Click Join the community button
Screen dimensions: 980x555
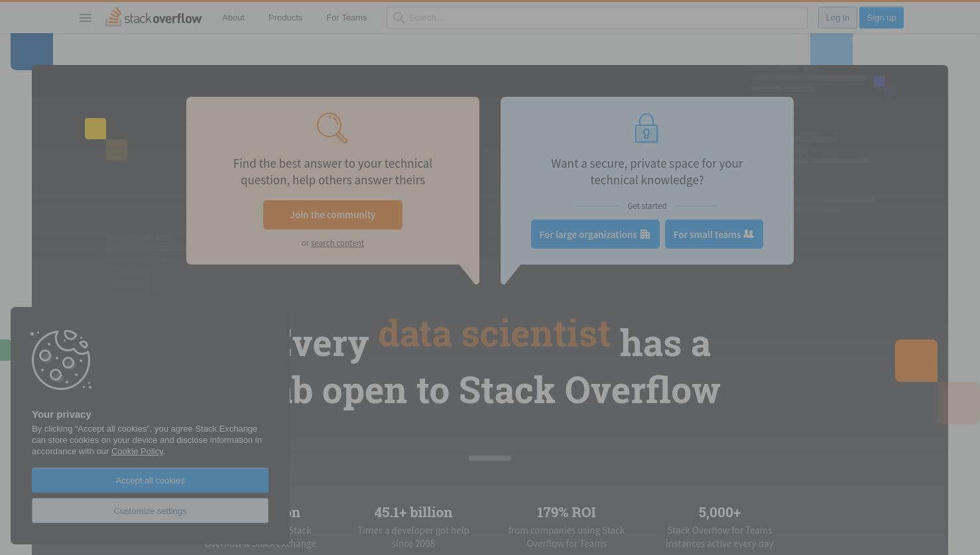(x=333, y=215)
